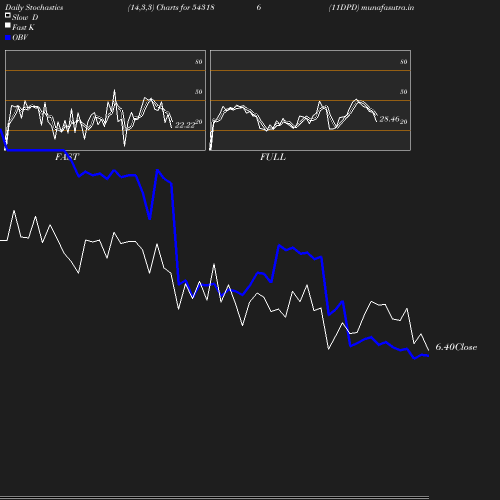Screen dimensions: 500x500
Task: Click the 'OBV' legend label
Action: pyautogui.click(x=20, y=38)
